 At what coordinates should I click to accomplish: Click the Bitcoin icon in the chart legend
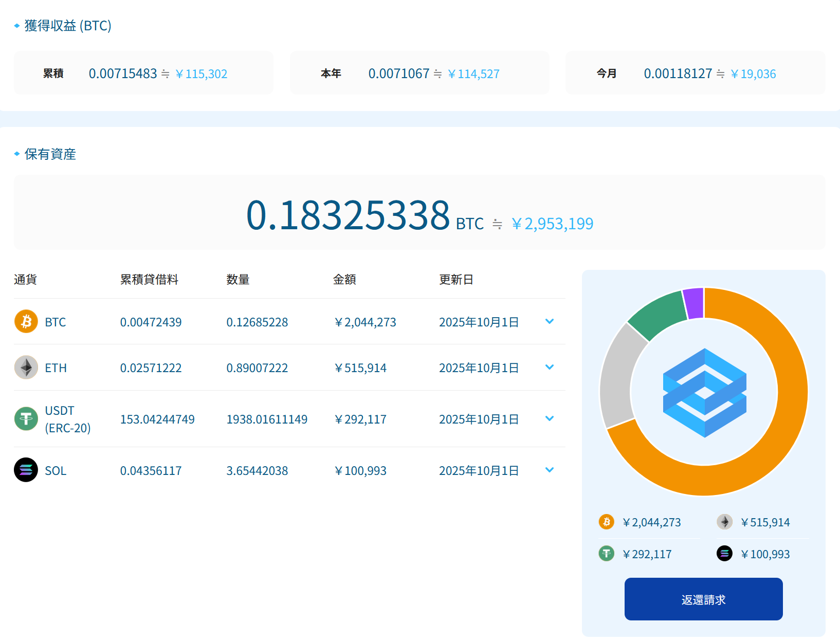[607, 522]
